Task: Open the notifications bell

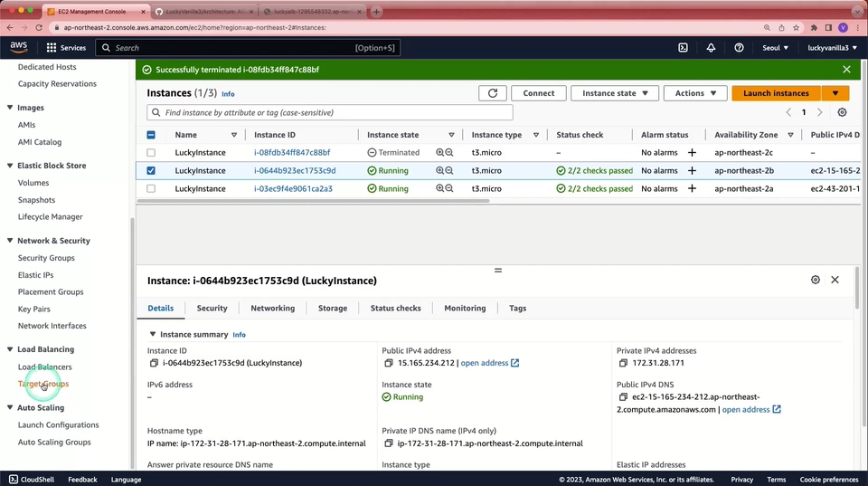Action: [x=711, y=48]
